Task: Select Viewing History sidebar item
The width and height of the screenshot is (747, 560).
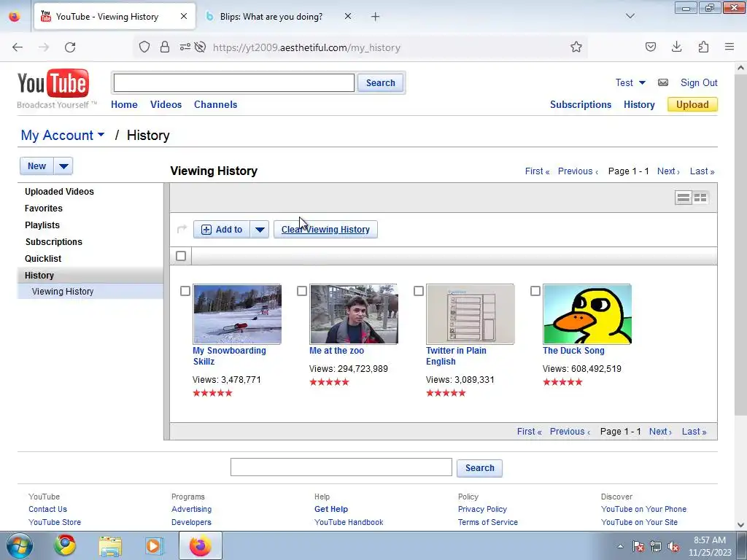Action: coord(63,292)
